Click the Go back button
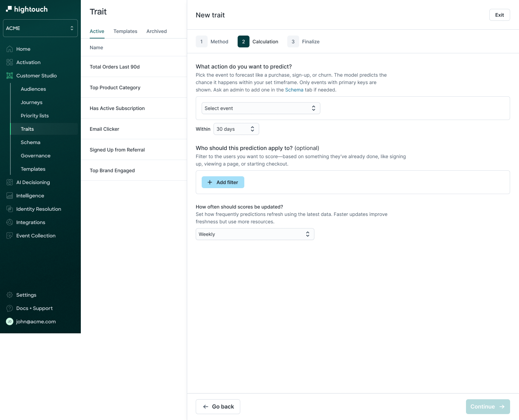Screen dimensions: 519x420 (x=218, y=407)
